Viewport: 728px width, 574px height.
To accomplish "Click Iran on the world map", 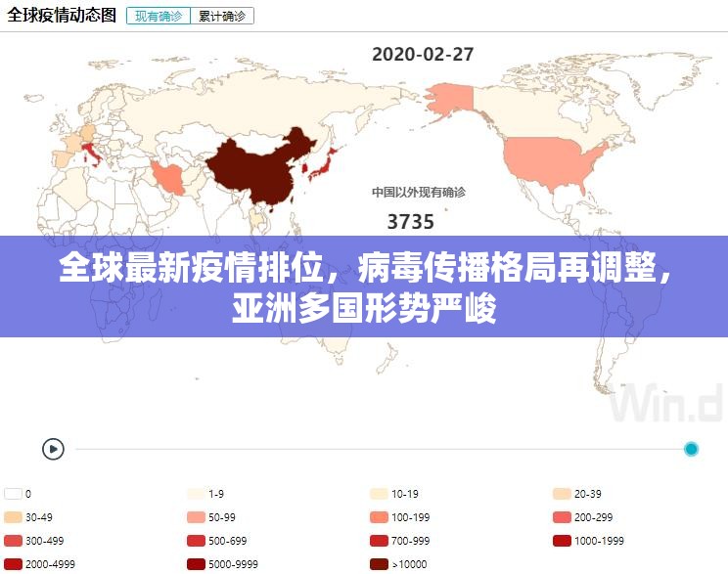I will (169, 177).
